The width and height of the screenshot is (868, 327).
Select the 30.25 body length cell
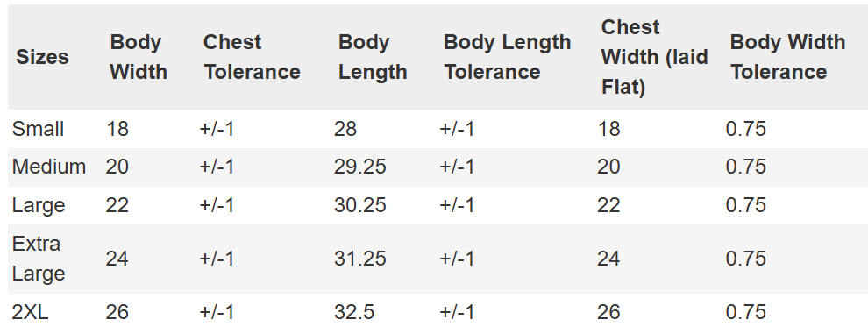click(x=359, y=205)
